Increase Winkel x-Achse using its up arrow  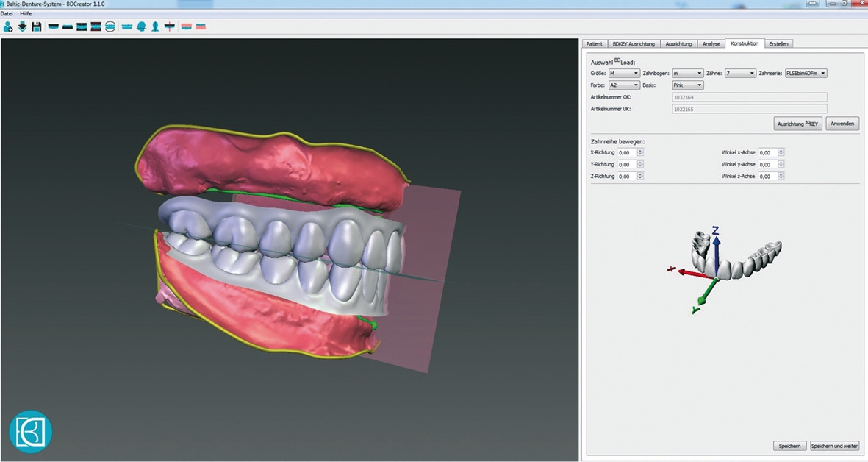click(x=781, y=150)
